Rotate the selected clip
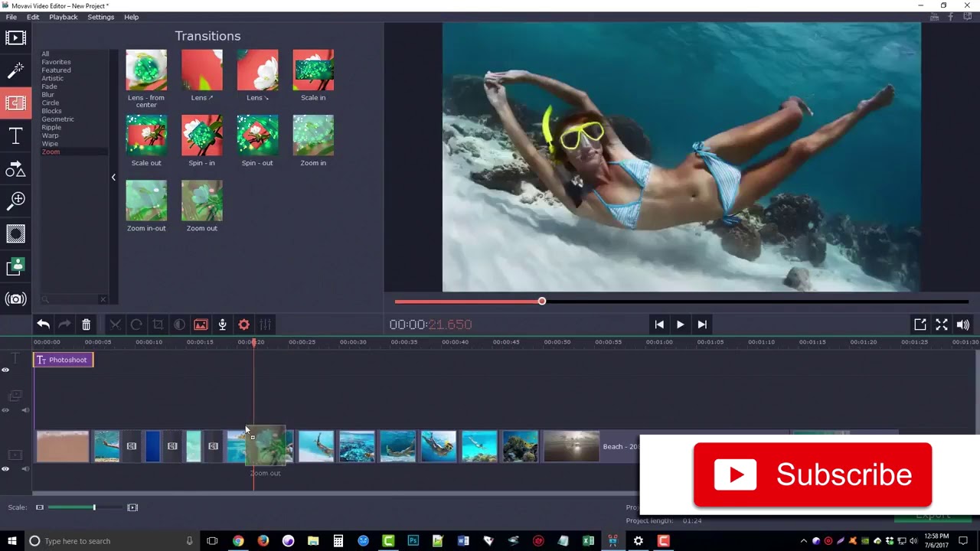 (x=136, y=324)
